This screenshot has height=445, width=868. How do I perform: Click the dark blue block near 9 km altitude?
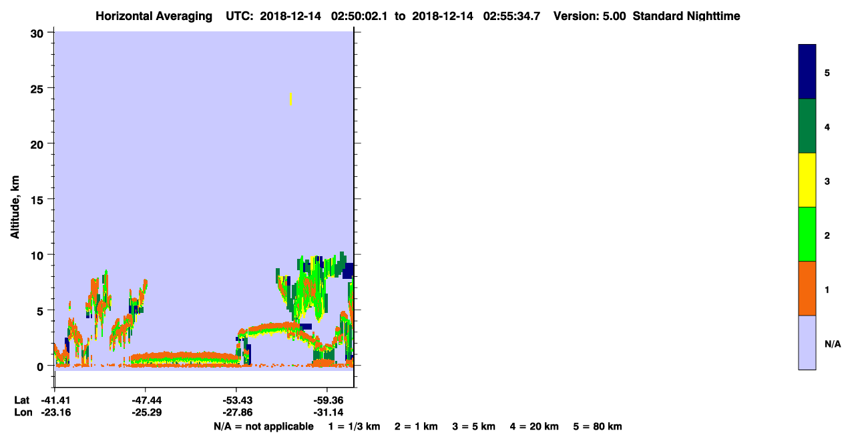tap(349, 271)
